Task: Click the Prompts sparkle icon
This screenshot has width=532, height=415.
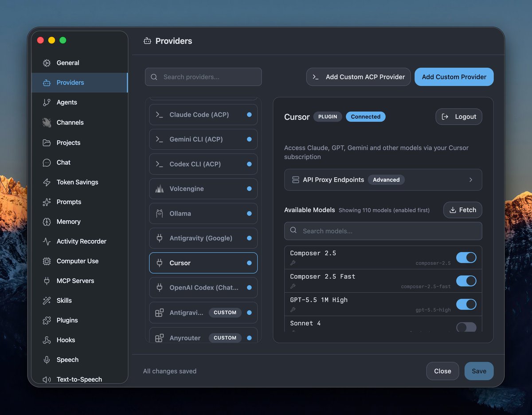Action: pos(47,202)
